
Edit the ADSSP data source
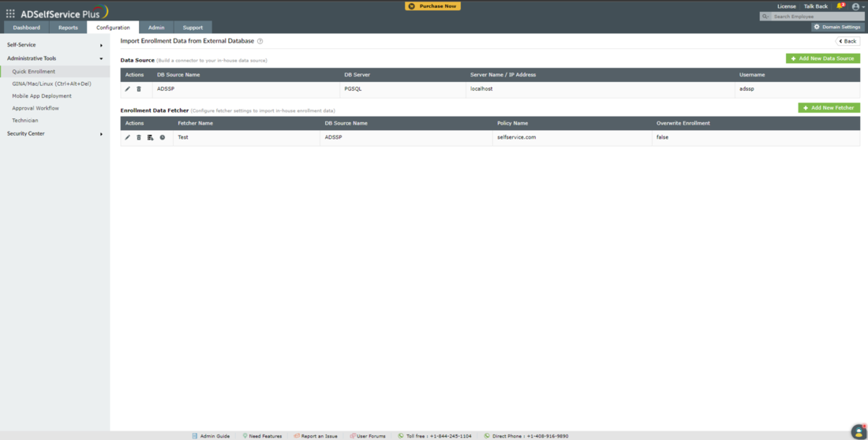click(128, 89)
